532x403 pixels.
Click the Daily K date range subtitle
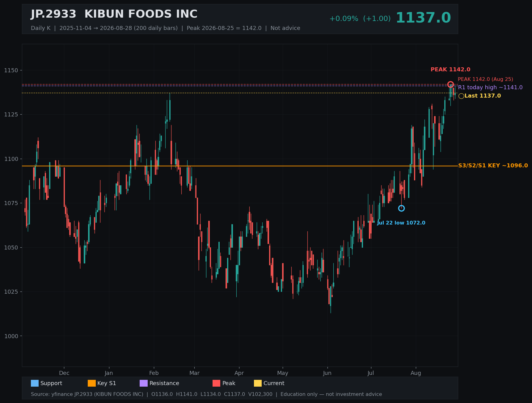(x=166, y=28)
